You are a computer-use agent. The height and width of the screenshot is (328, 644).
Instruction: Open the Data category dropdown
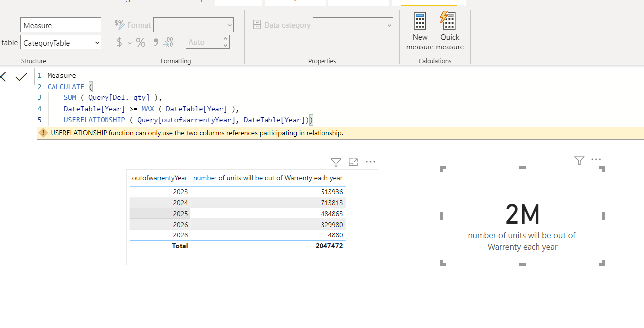[x=353, y=25]
